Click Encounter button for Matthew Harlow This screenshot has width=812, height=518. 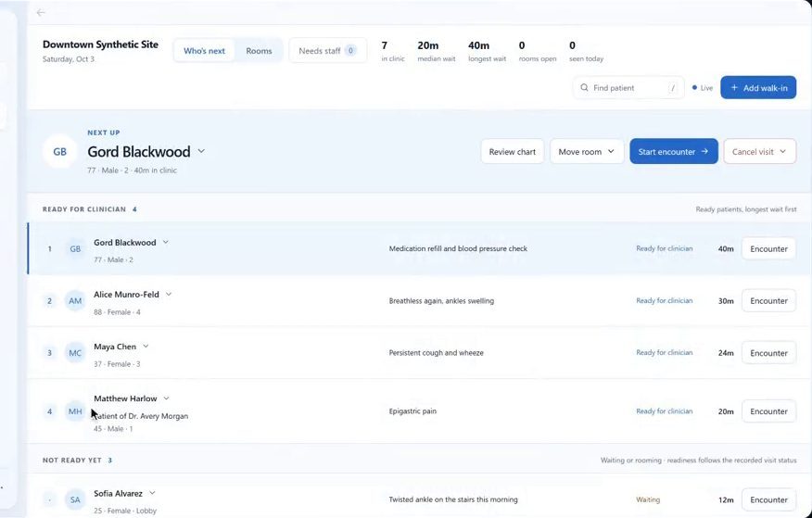(x=768, y=411)
